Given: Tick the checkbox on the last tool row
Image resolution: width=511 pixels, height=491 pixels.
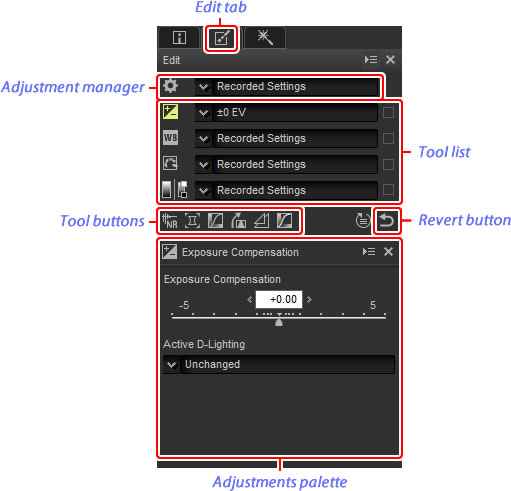Looking at the screenshot, I should pos(388,190).
